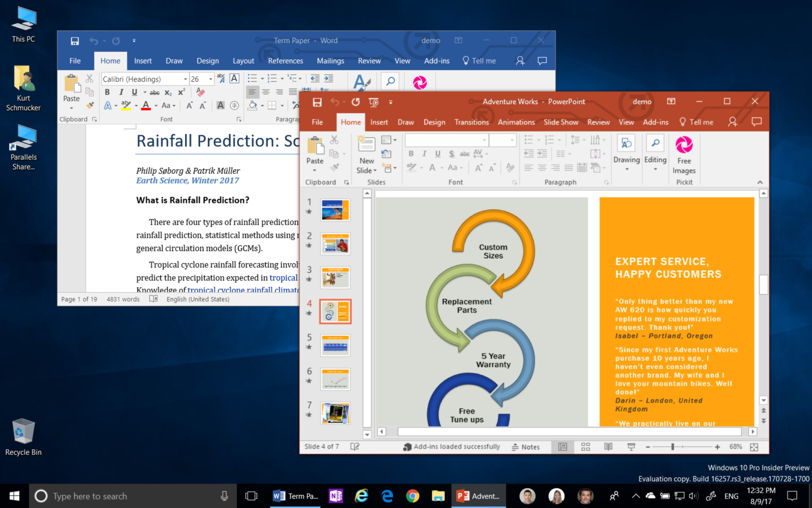This screenshot has width=812, height=508.
Task: Open the Tell Me search box in PowerPoint
Action: click(701, 122)
